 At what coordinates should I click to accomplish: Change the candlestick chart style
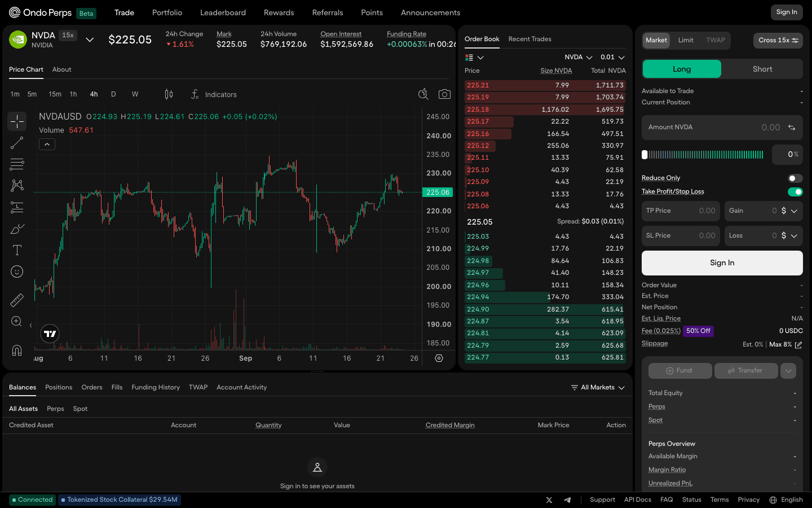point(169,94)
